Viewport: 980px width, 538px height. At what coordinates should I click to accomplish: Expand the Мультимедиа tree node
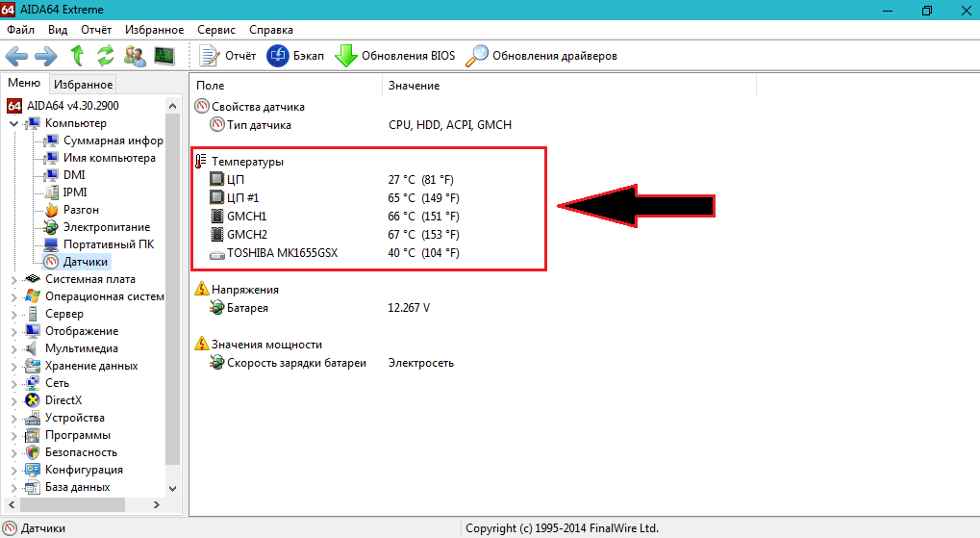tap(13, 348)
